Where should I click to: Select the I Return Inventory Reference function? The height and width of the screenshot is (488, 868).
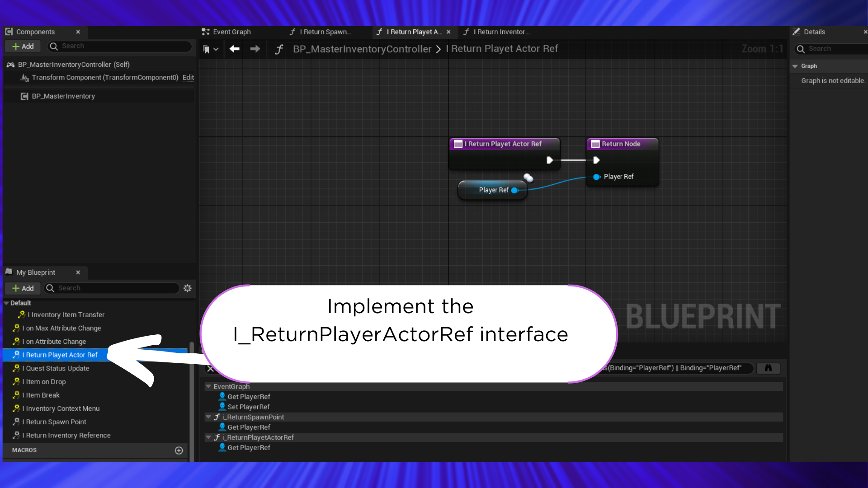66,435
